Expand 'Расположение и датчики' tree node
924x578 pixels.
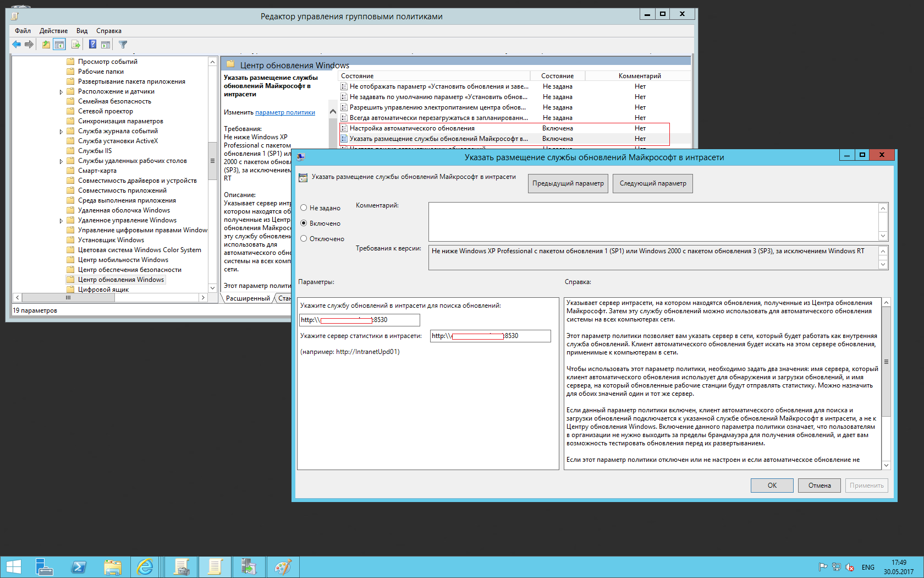(61, 92)
